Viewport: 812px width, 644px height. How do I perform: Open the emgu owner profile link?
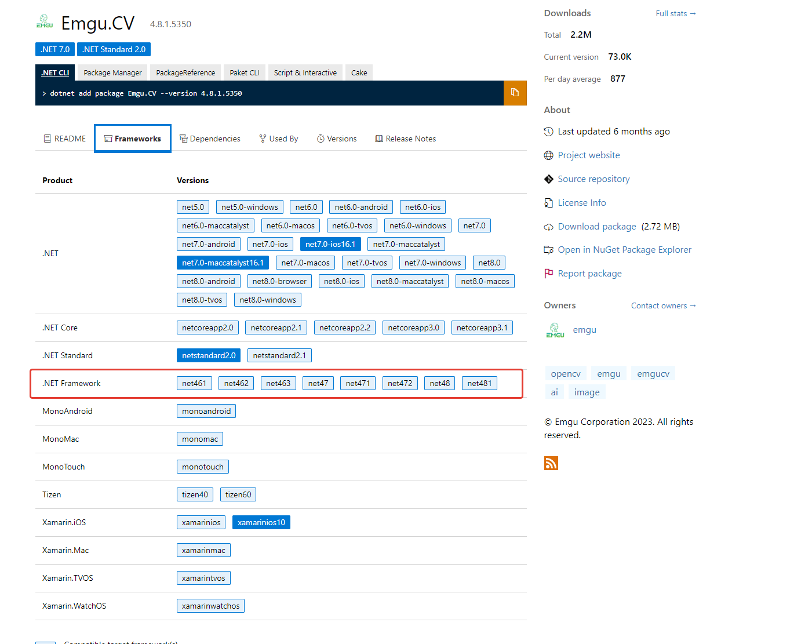[584, 330]
